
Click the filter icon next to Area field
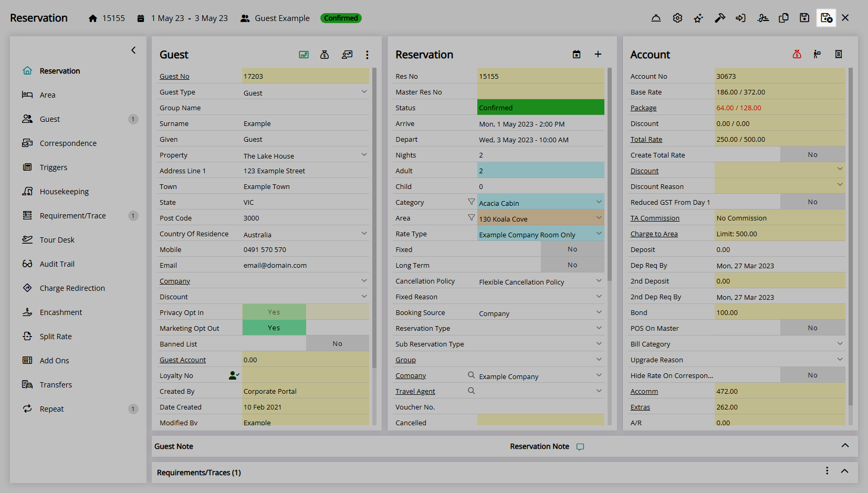click(471, 217)
